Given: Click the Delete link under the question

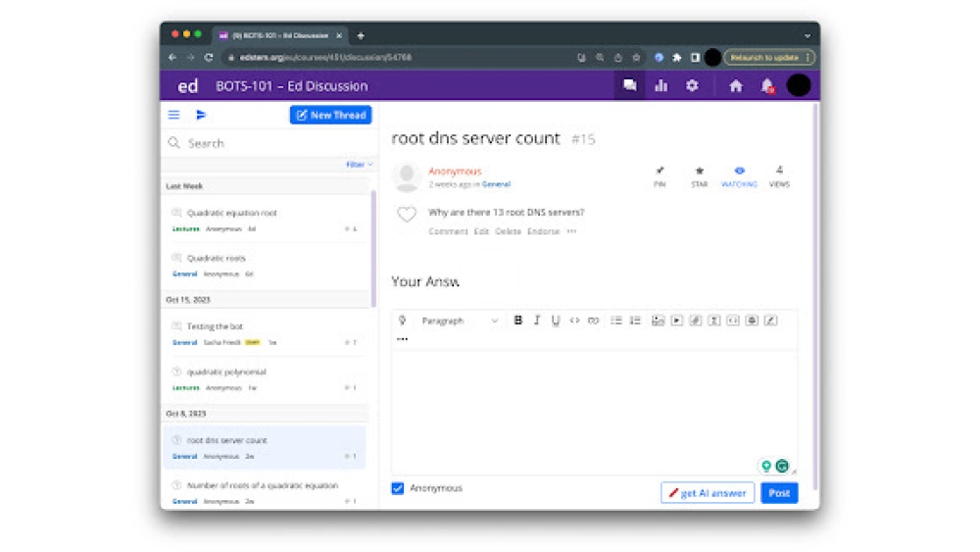Looking at the screenshot, I should click(508, 231).
